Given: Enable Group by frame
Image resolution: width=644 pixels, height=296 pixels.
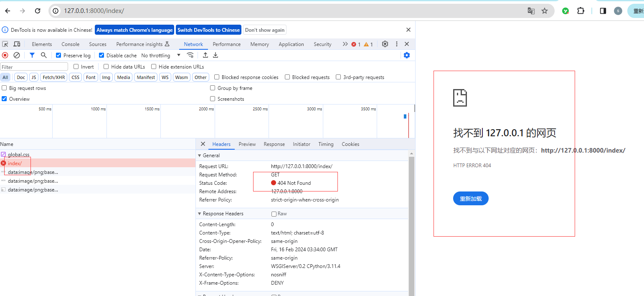Looking at the screenshot, I should (x=213, y=88).
